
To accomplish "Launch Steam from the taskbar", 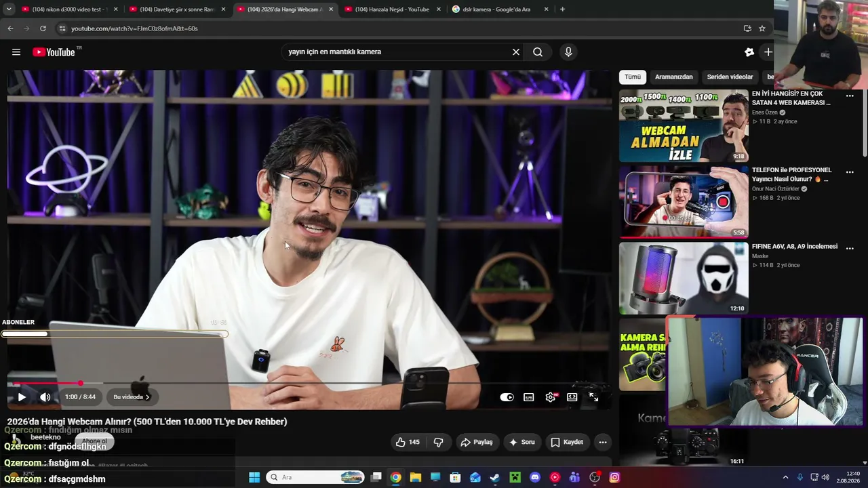I will coord(495,477).
